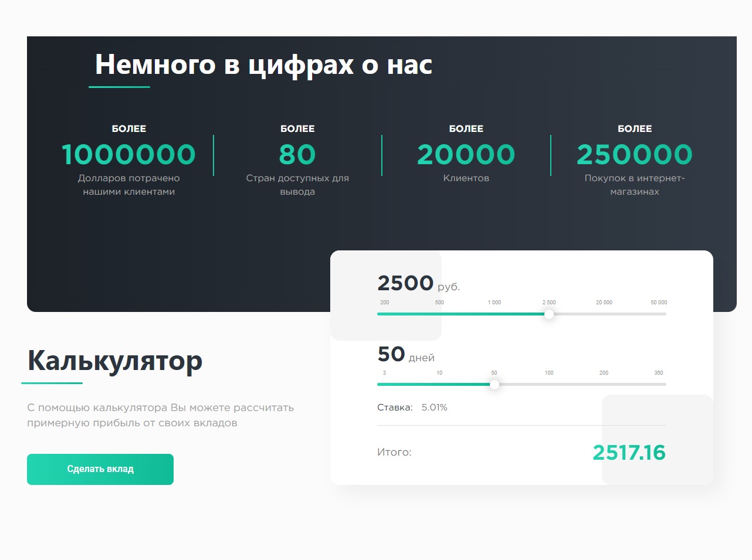The image size is (752, 560).
Task: Click the '20 000' tick label on amount slider
Action: [x=604, y=303]
